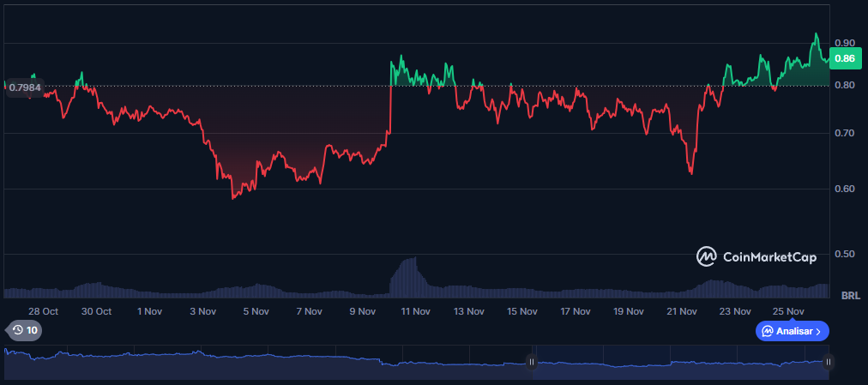The image size is (868, 385).
Task: Click the 28 Oct date label
Action: [x=43, y=311]
